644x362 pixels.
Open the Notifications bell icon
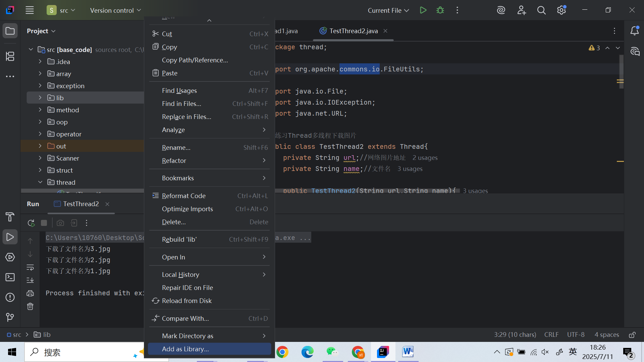click(x=635, y=31)
